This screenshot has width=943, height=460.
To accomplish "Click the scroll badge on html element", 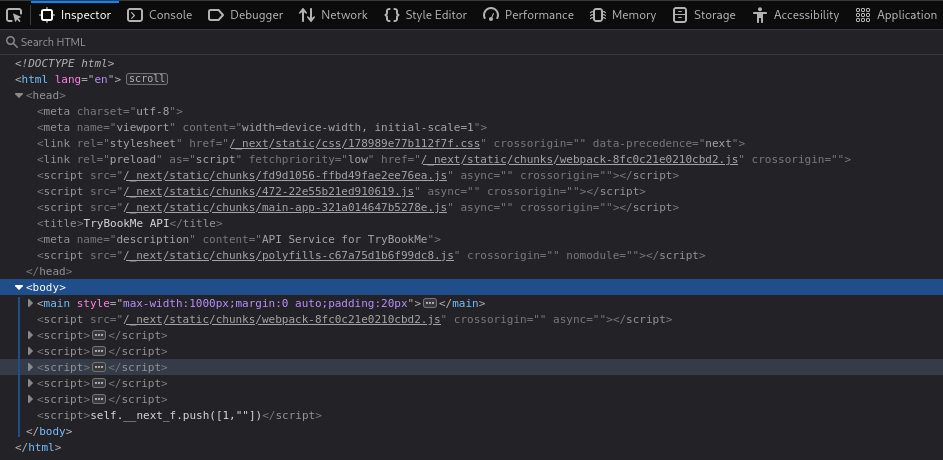I will pyautogui.click(x=147, y=79).
